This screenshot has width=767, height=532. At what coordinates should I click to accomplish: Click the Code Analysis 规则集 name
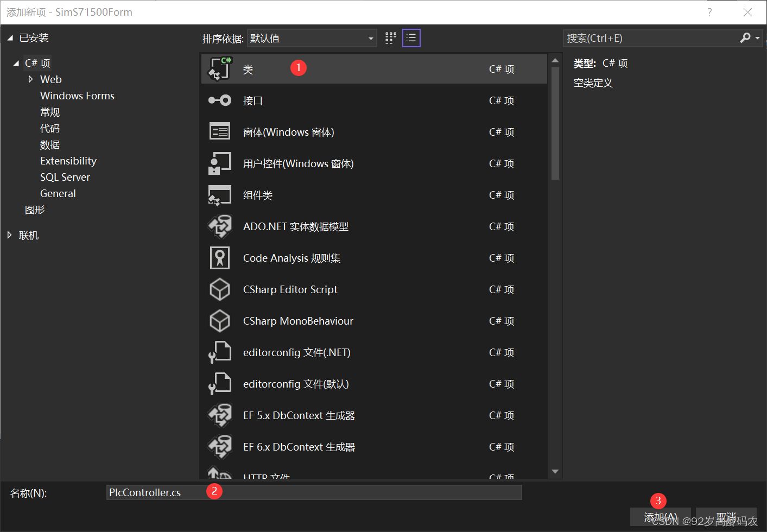(x=292, y=258)
